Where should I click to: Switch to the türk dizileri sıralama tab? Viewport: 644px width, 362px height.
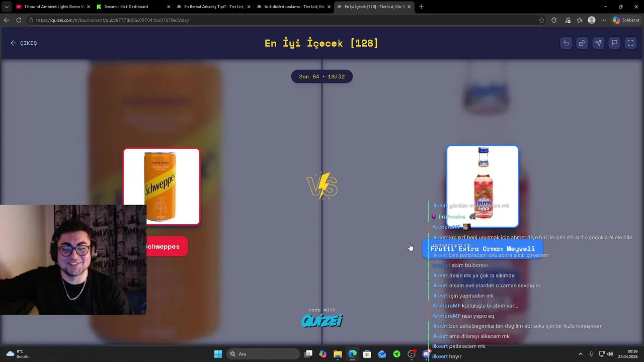pyautogui.click(x=294, y=7)
